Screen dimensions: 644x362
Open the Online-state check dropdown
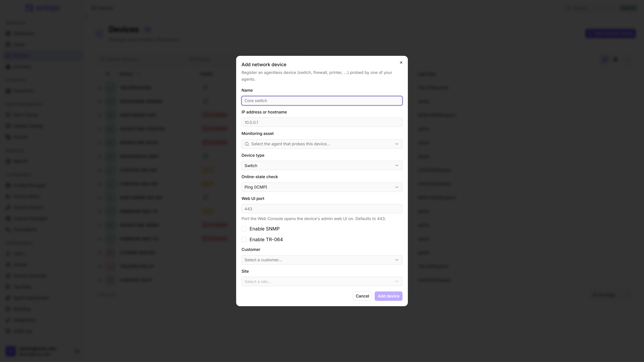pos(322,187)
